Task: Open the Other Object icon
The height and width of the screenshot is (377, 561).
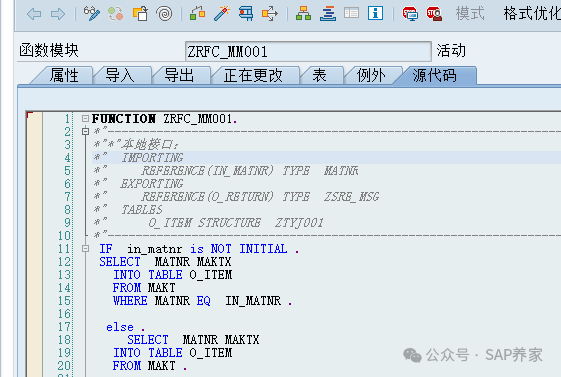Action: pos(140,14)
